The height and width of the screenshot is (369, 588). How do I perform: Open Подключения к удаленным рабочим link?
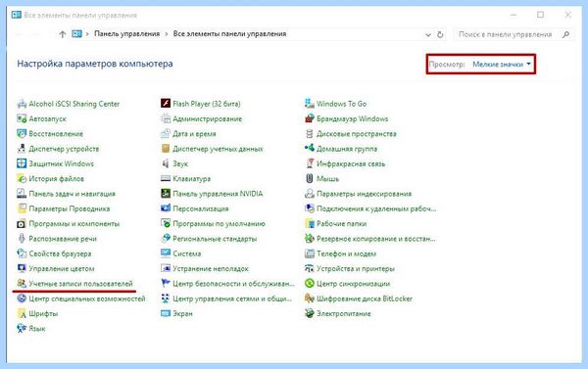[x=376, y=208]
